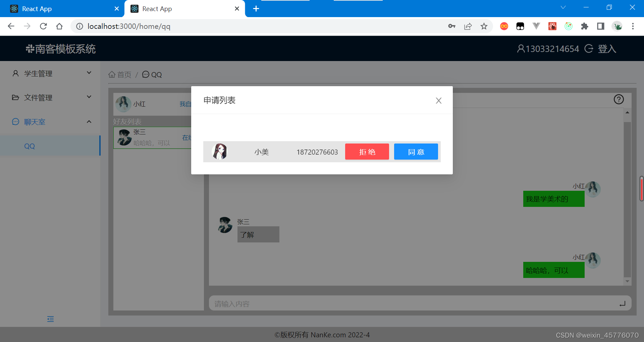This screenshot has height=342, width=644.
Task: Select 张三 in the friend list
Action: click(x=153, y=137)
